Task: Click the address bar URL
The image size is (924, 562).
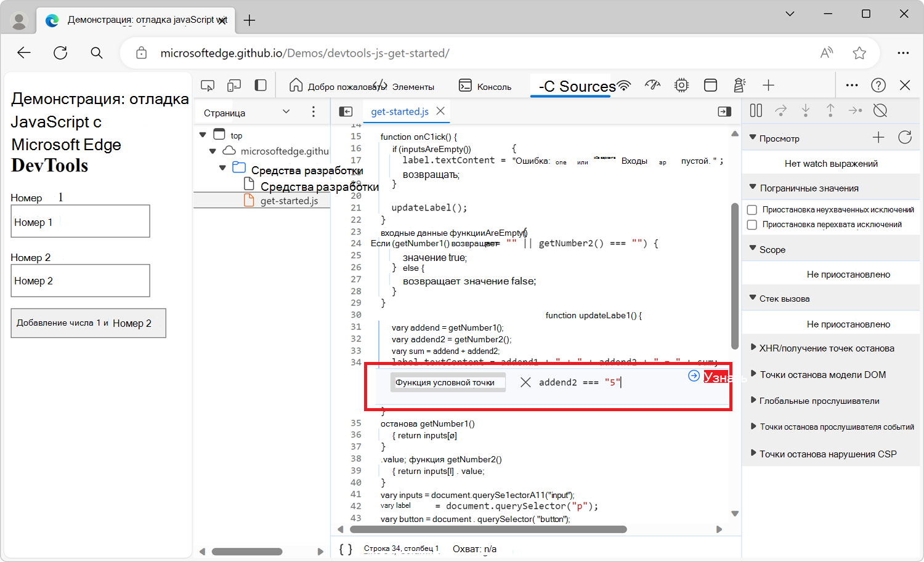Action: click(305, 53)
